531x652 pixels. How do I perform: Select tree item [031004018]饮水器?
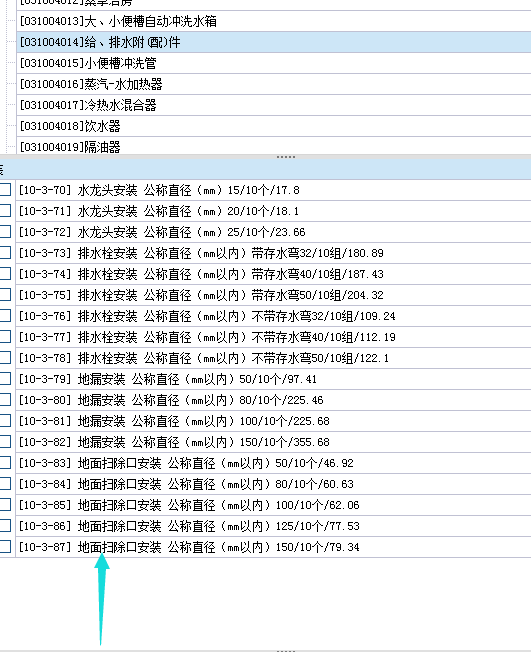(x=274, y=126)
